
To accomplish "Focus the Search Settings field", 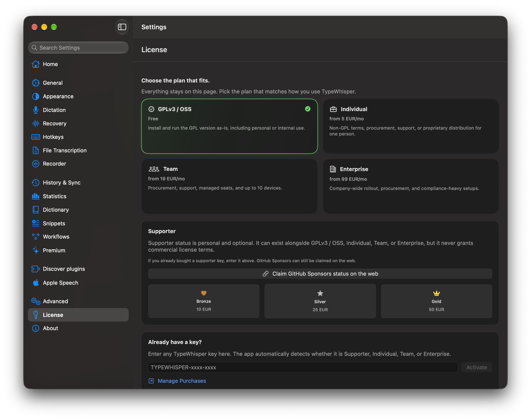I will pos(78,48).
